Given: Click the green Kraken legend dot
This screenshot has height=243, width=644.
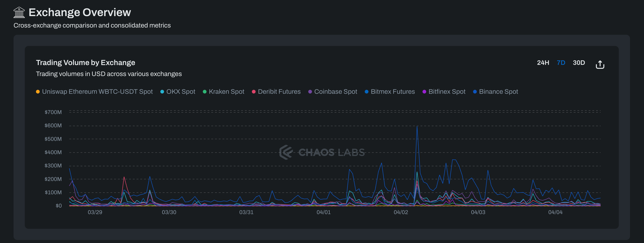Looking at the screenshot, I should coord(205,92).
